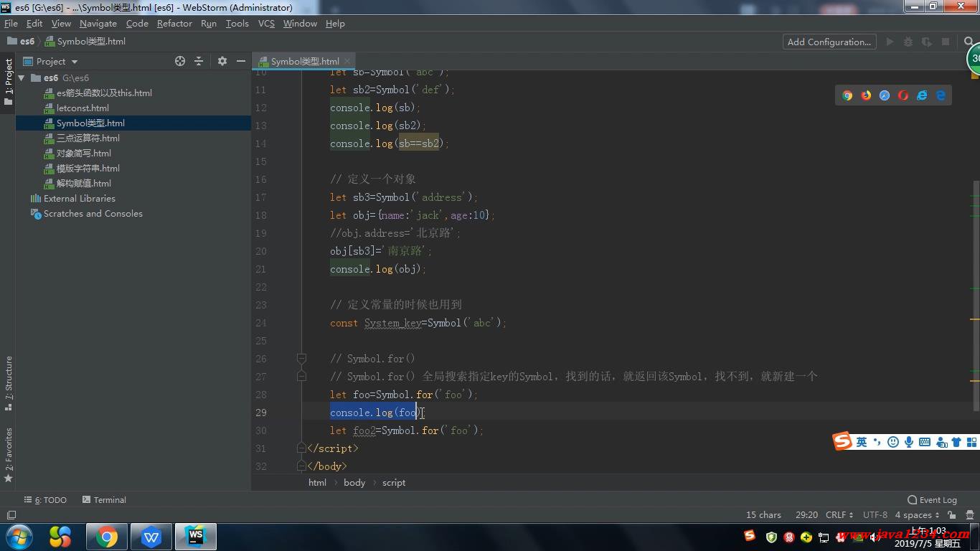This screenshot has width=980, height=551.
Task: Click the locate-file crosshair icon in Project panel
Action: pos(180,61)
